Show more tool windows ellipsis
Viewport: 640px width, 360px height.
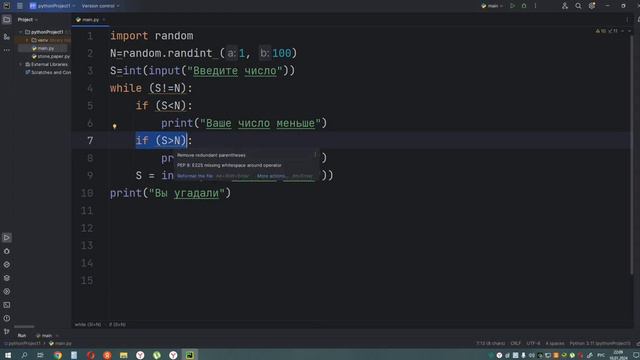[x=7, y=50]
